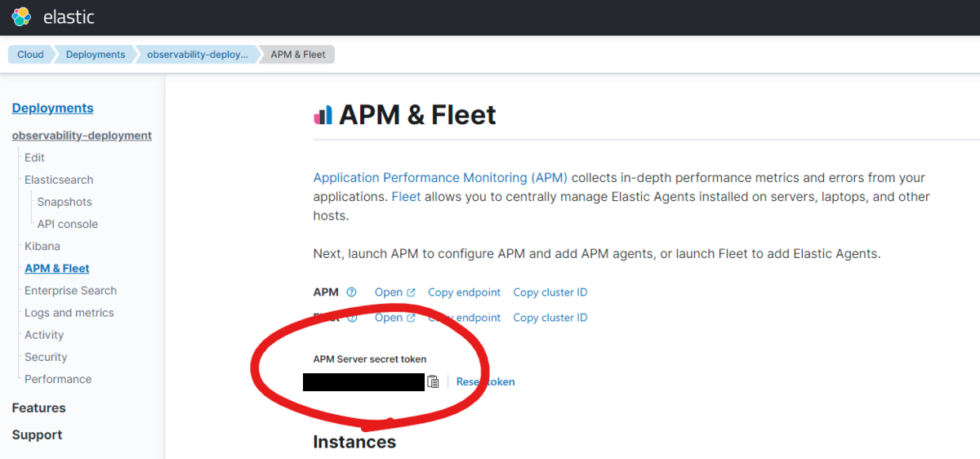
Task: Open observability-deployment breadcrumb
Action: 197,55
